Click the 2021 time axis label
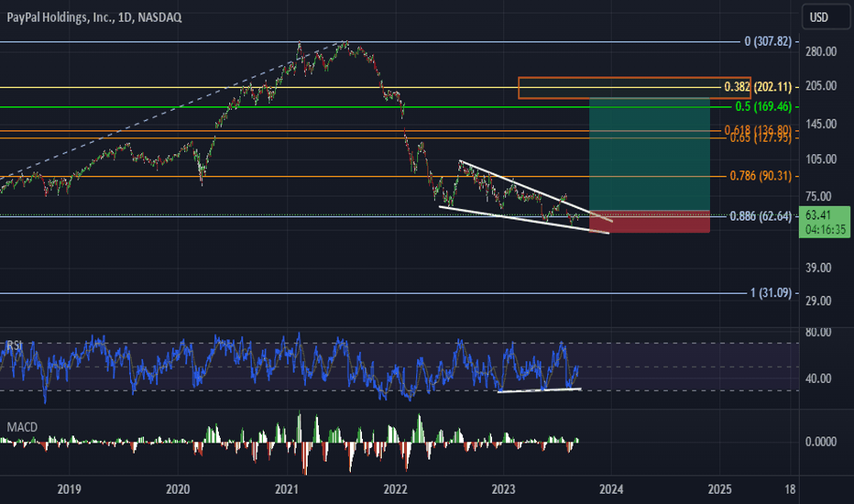Viewport: 854px width, 504px height. [x=287, y=488]
